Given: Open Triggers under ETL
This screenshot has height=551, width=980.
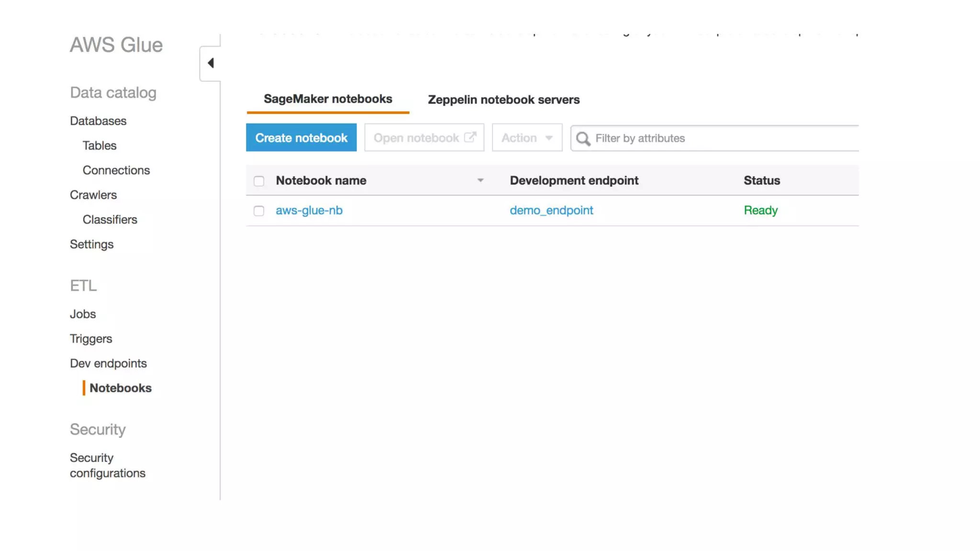Looking at the screenshot, I should click(91, 339).
